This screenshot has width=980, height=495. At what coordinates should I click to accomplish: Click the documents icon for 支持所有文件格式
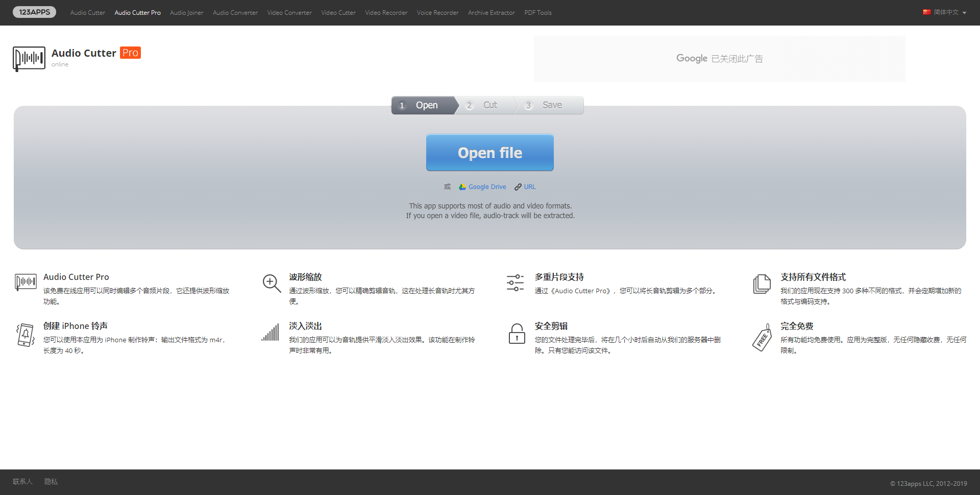pos(762,284)
